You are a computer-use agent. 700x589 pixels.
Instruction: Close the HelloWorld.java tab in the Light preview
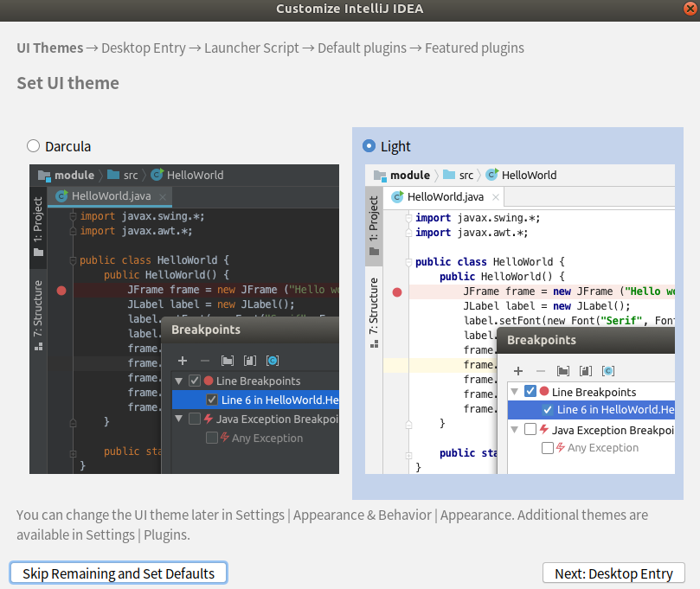[496, 197]
